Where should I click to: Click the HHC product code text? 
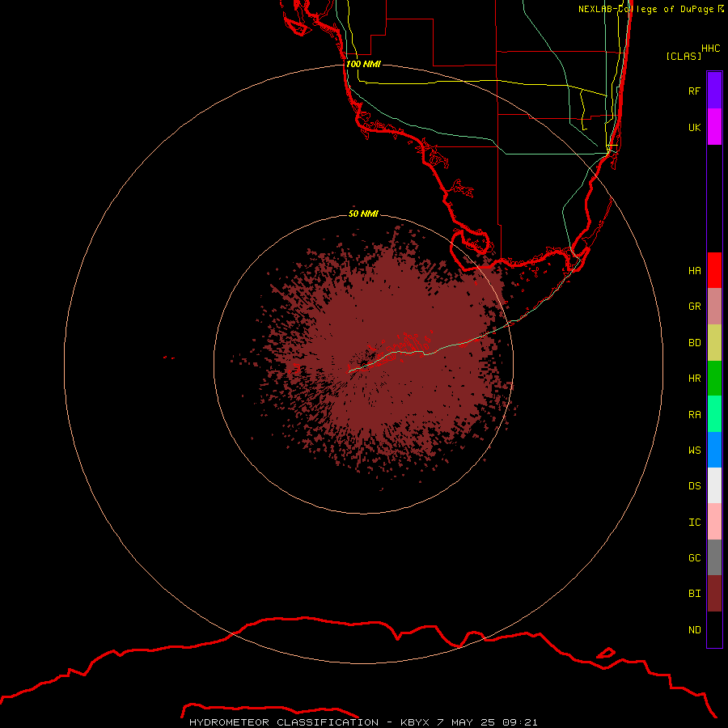tap(710, 49)
